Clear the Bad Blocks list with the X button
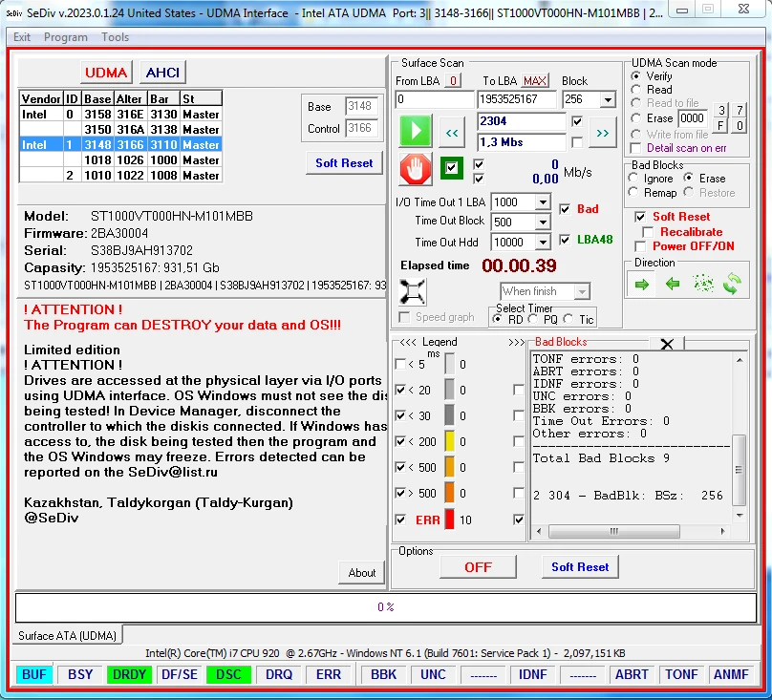Image resolution: width=772 pixels, height=700 pixels. 667,344
